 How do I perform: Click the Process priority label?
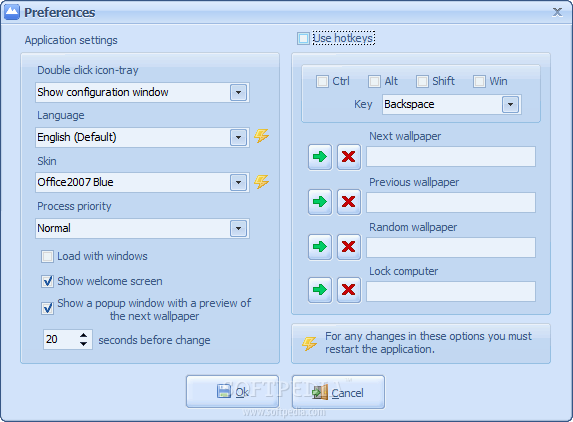click(x=74, y=206)
